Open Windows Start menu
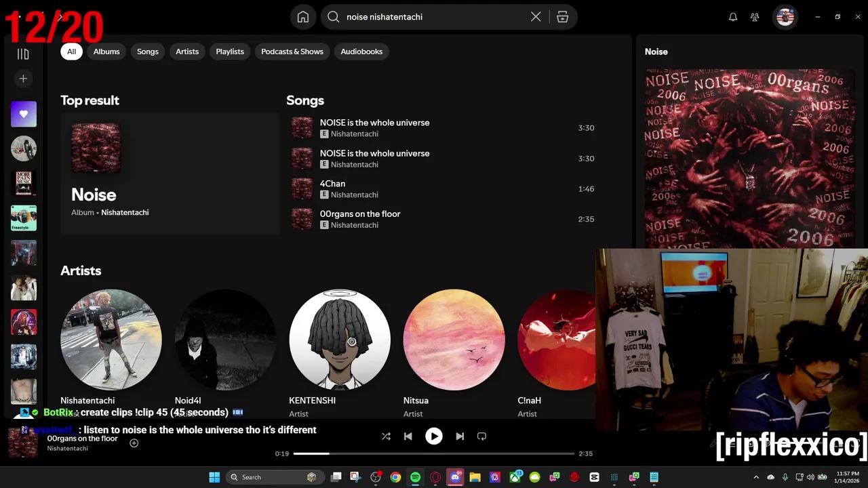The image size is (868, 488). (x=214, y=477)
